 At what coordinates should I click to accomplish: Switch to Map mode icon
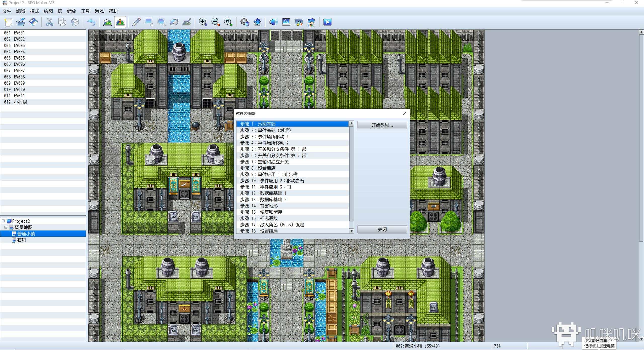(107, 22)
